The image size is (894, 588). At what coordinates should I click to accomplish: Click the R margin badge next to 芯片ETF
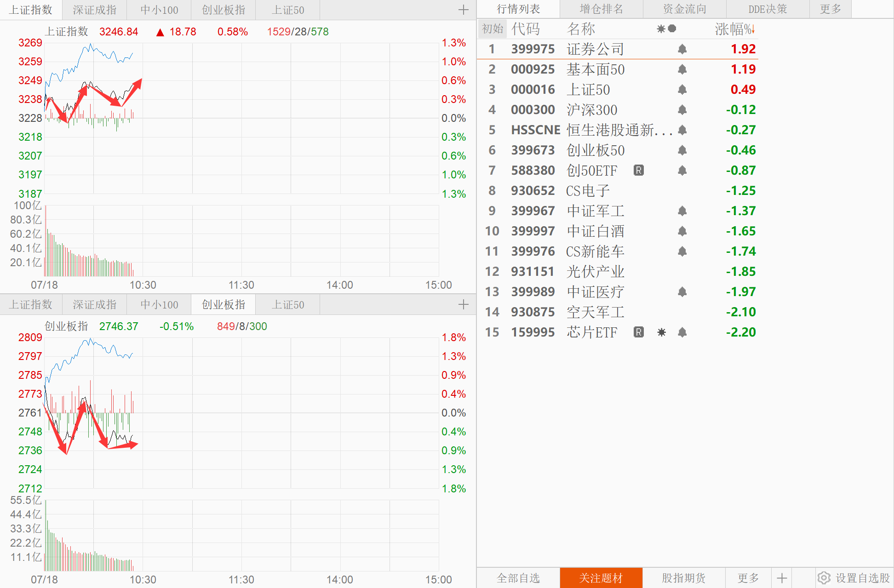639,332
